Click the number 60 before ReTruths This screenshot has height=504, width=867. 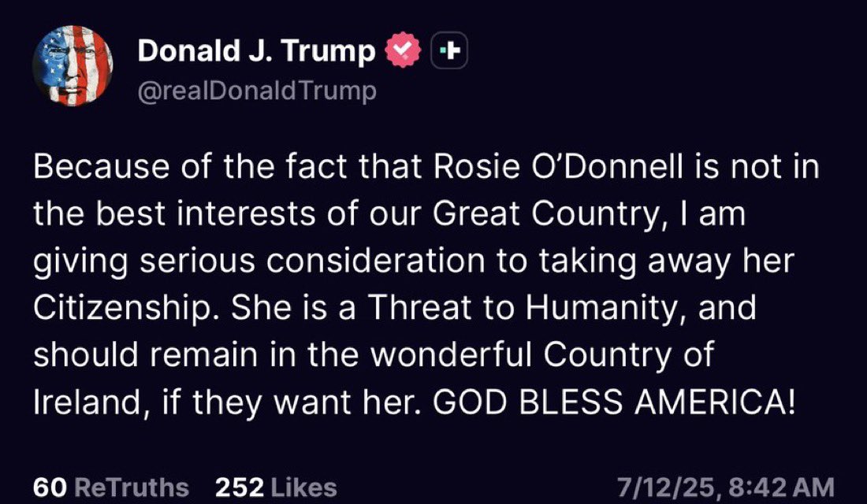[x=49, y=487]
